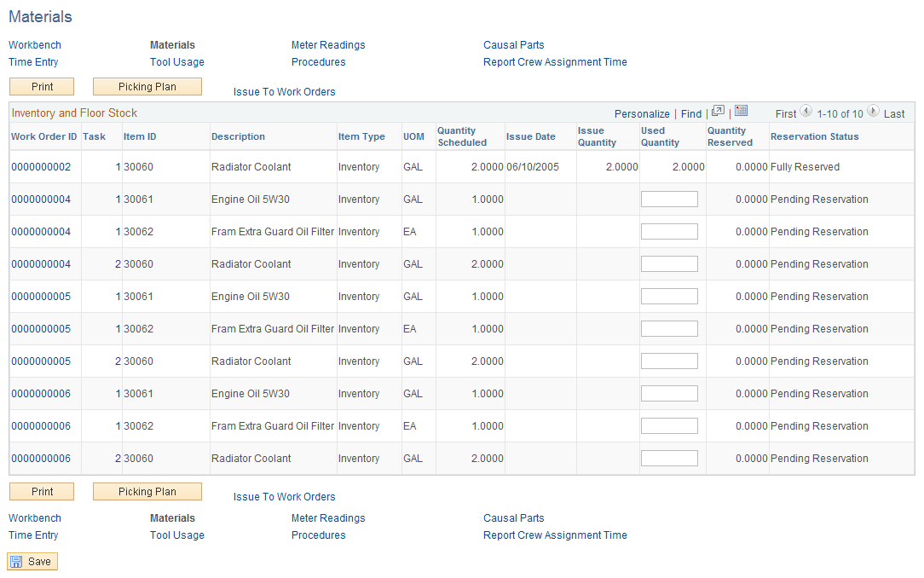Open grid in a pop-up window via zoom icon

(719, 112)
